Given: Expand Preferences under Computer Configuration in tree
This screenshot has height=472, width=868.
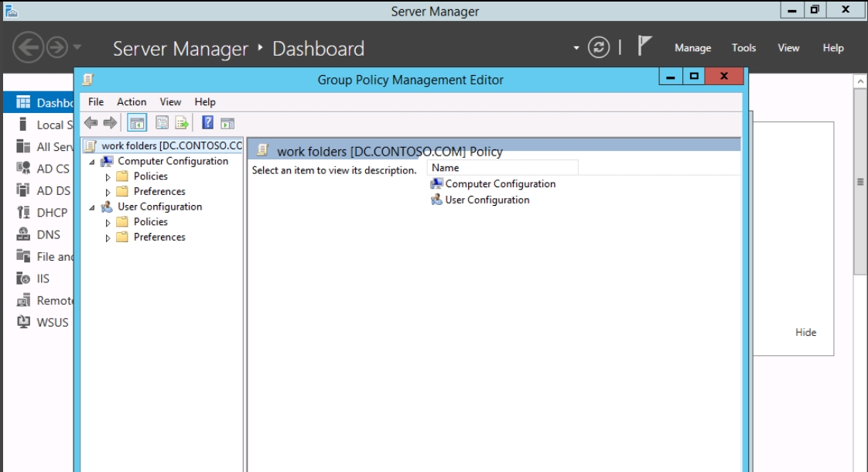Looking at the screenshot, I should pos(108,192).
